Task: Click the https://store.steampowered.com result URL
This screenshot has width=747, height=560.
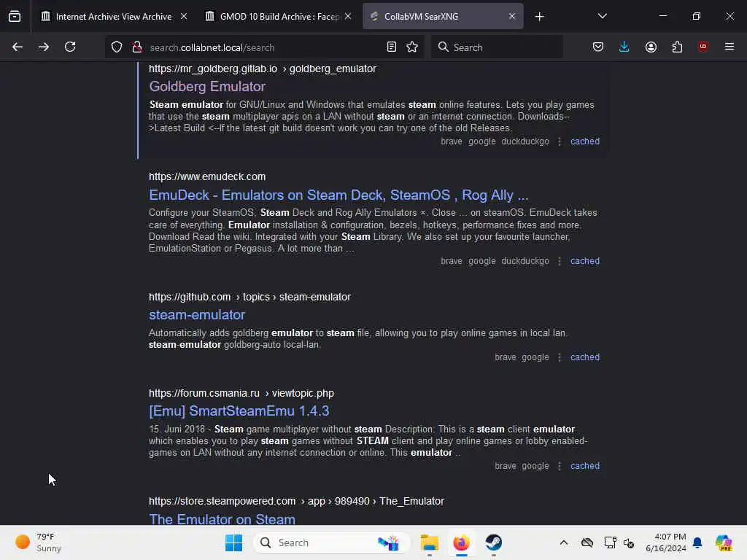Action: tap(296, 501)
